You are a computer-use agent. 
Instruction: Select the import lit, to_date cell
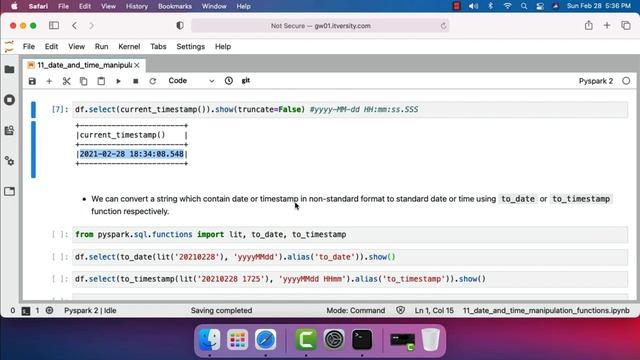350,235
